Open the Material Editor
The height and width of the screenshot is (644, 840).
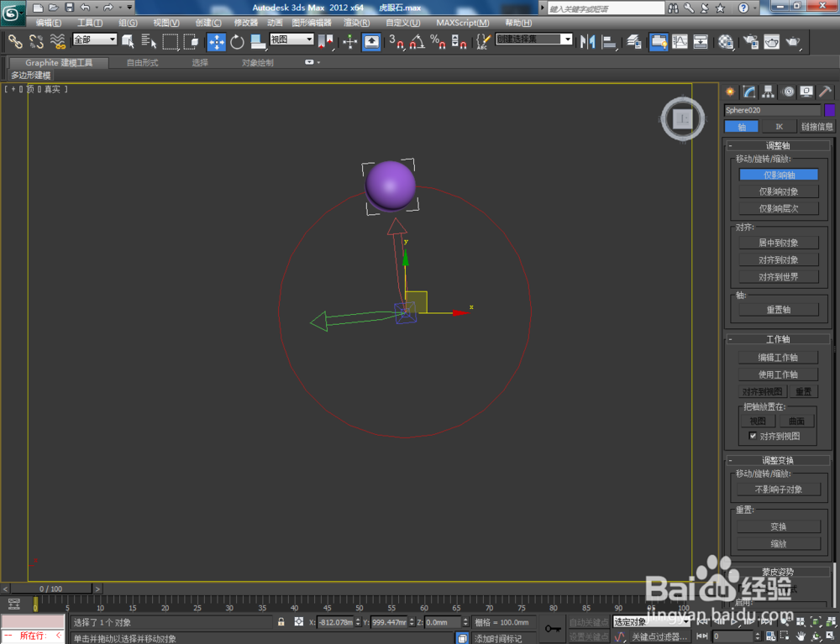point(726,41)
